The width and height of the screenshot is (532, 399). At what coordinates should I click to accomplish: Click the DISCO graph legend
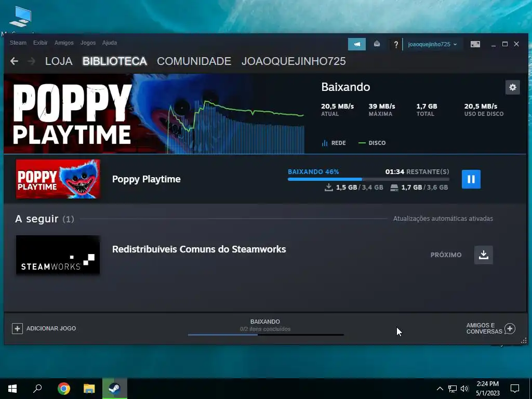(372, 143)
